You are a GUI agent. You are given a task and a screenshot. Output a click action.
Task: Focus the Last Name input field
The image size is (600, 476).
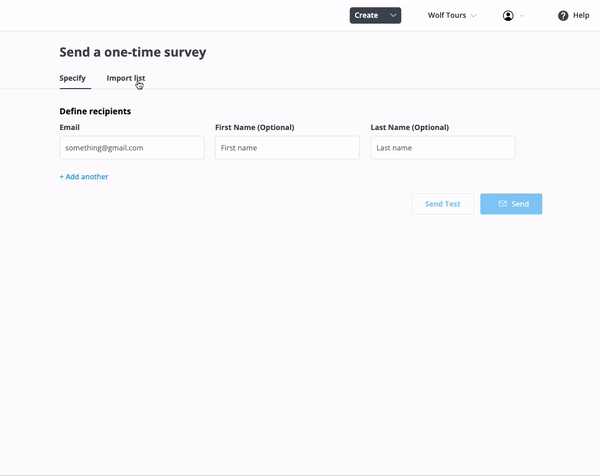click(x=443, y=148)
